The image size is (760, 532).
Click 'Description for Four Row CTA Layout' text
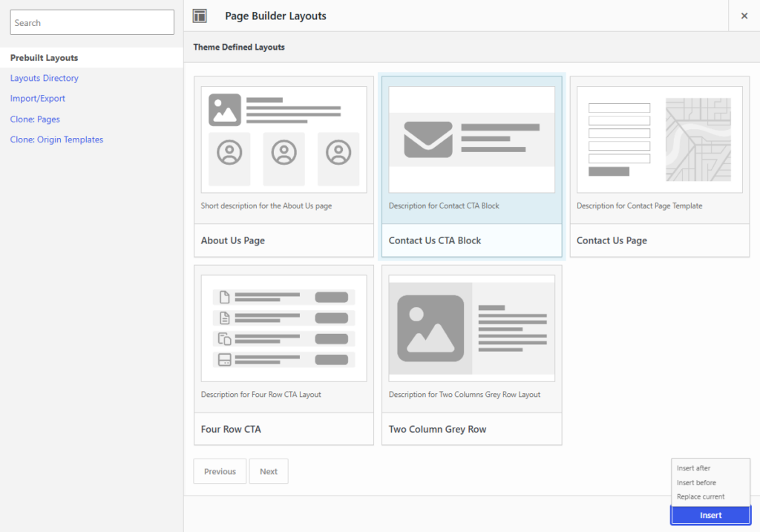point(261,395)
